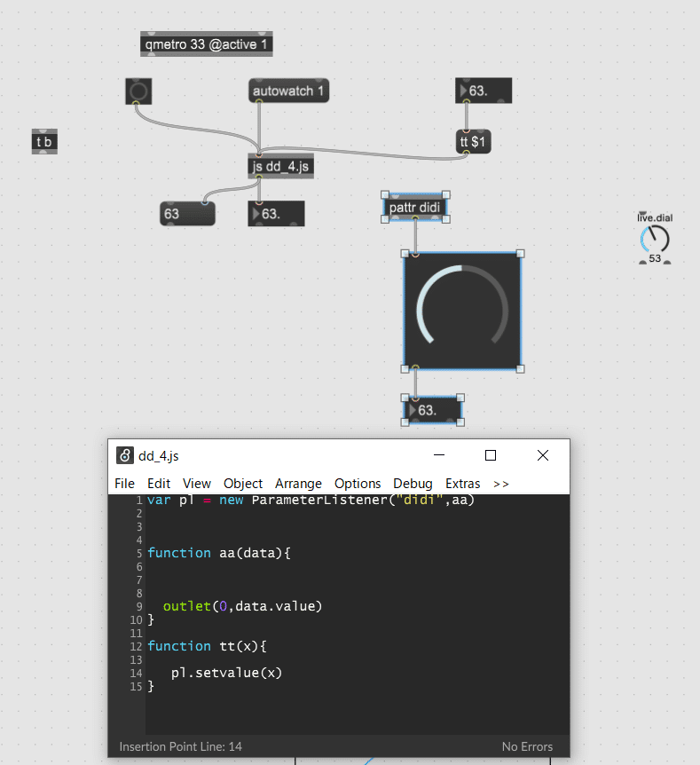This screenshot has height=765, width=700.
Task: Click the qmetro 33 @active 1 object
Action: [207, 43]
